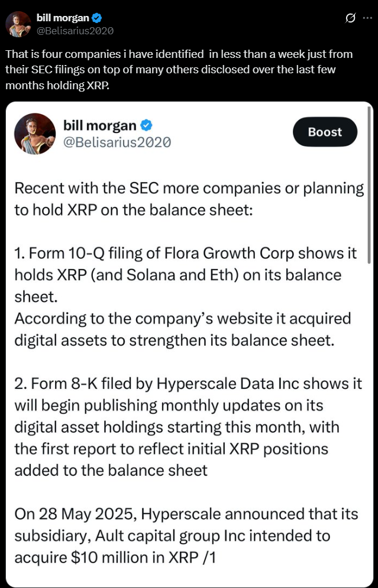Click the top bill morgan display name
The height and width of the screenshot is (588, 378).
point(63,17)
